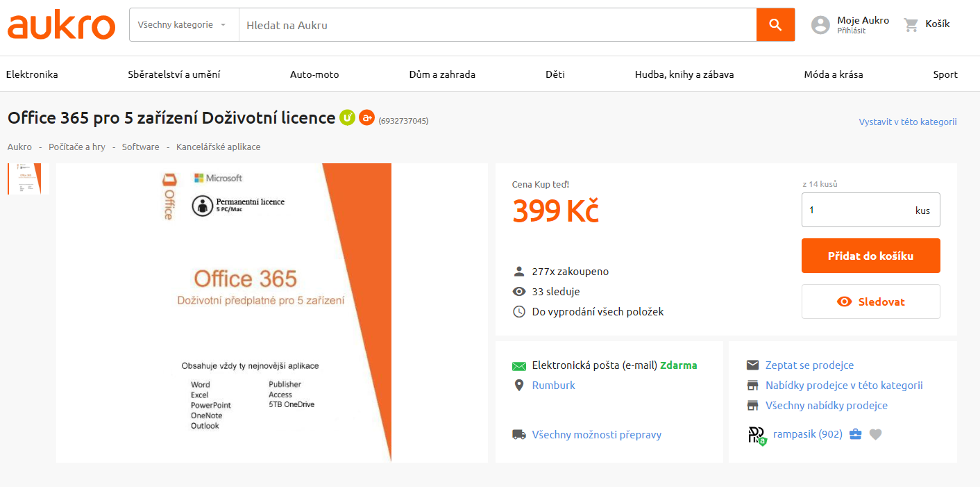Click the 277x zakoupeno text
The height and width of the screenshot is (487, 980).
point(571,272)
